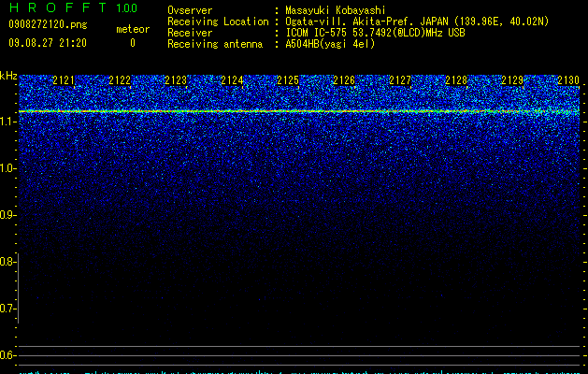This screenshot has width=588, height=374.
Task: Click the meteor count value 0
Action: click(133, 43)
